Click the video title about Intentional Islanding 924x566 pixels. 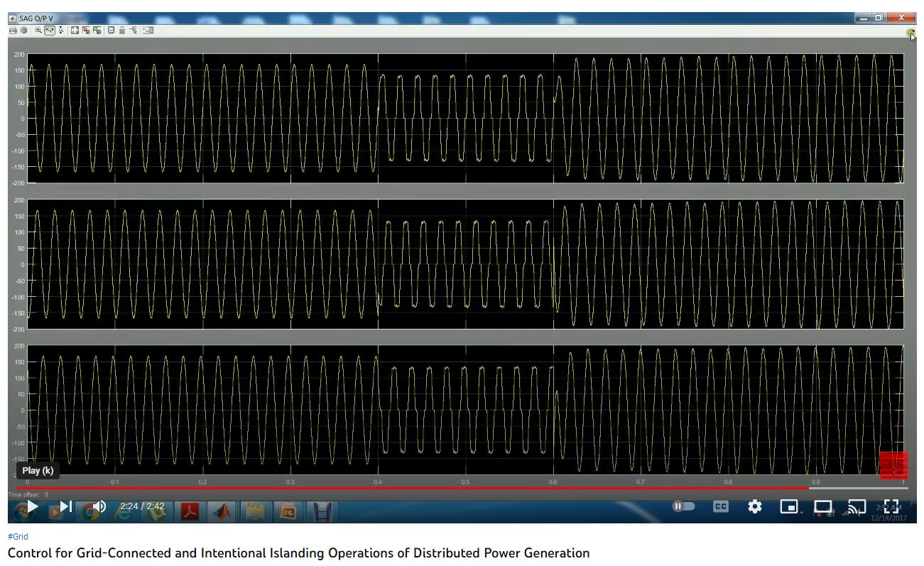(298, 553)
